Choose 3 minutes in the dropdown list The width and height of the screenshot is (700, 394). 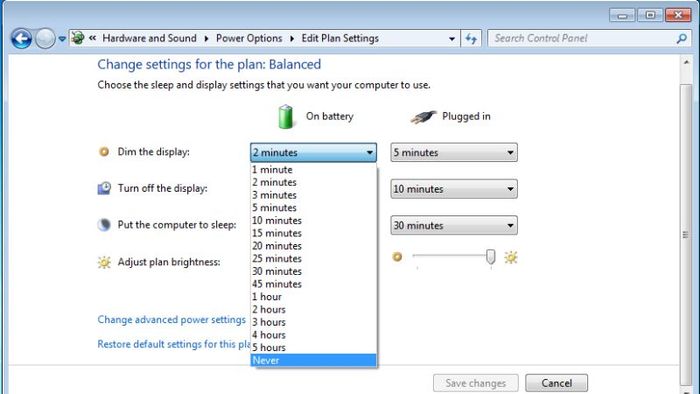click(313, 195)
